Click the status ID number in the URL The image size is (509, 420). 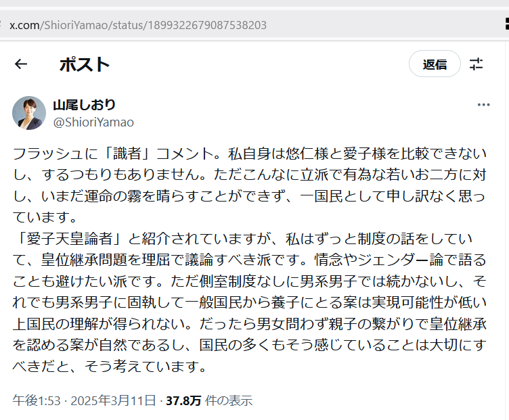coord(207,25)
